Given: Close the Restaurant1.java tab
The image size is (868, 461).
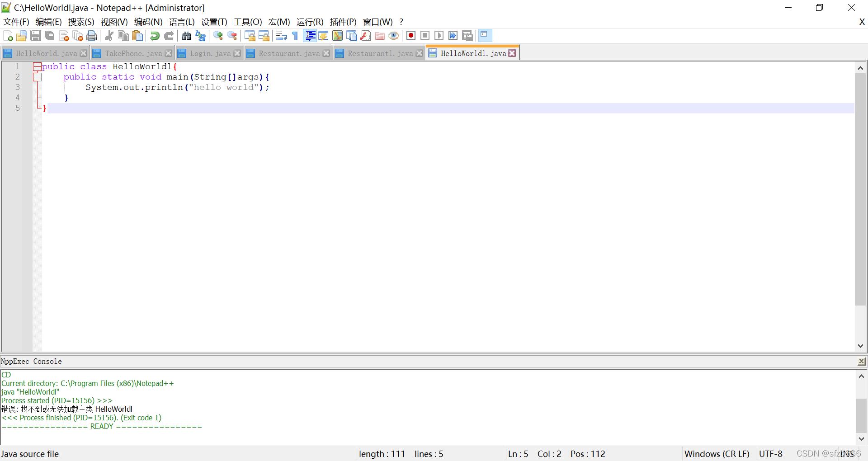Looking at the screenshot, I should click(419, 53).
